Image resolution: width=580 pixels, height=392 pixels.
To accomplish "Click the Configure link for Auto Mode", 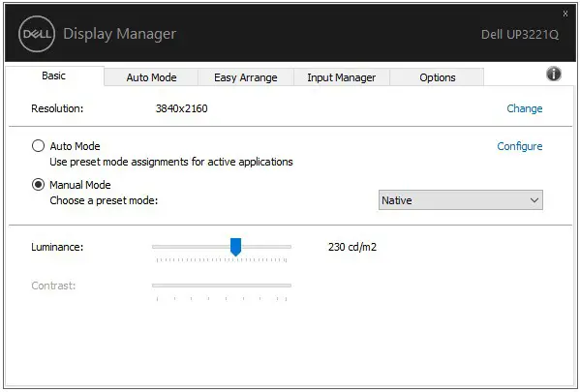I will coord(520,146).
